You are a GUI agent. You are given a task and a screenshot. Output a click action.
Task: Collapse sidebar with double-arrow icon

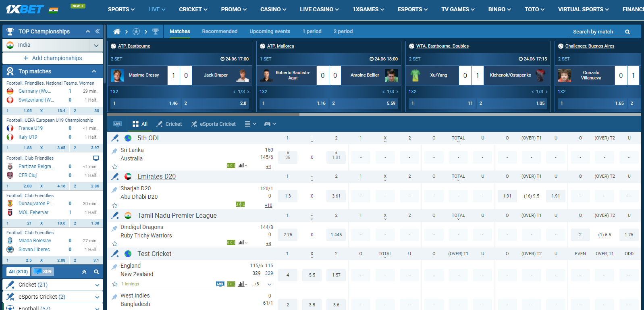point(97,31)
